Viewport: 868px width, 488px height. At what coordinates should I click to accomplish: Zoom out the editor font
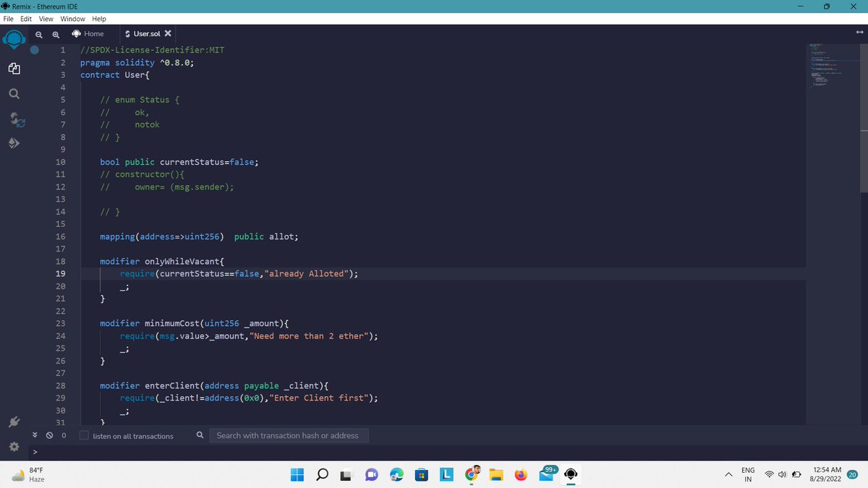click(x=38, y=34)
